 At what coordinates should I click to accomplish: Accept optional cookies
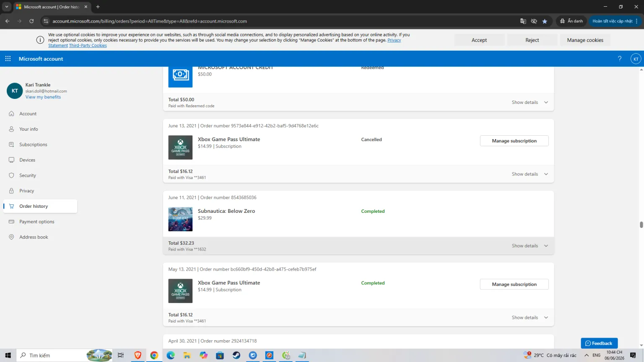[x=479, y=40]
